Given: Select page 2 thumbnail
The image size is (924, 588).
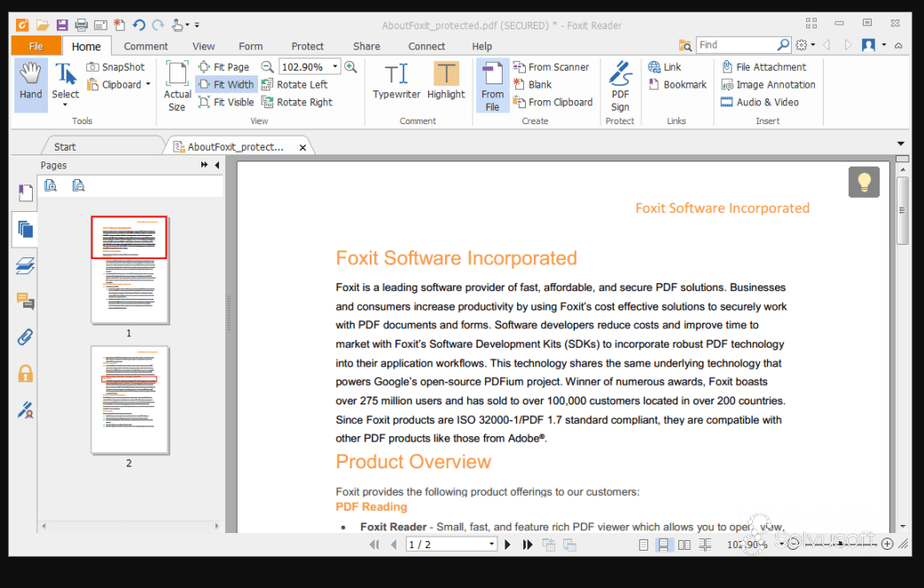Looking at the screenshot, I should coord(129,400).
